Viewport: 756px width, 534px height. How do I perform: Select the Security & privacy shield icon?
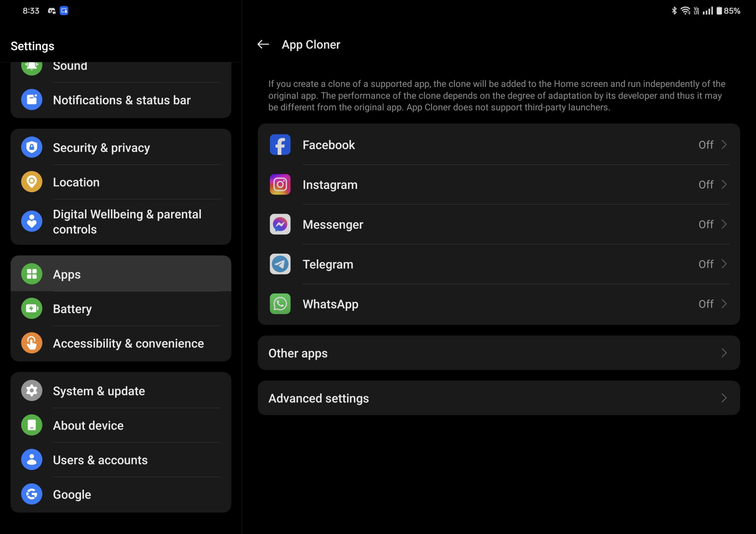point(32,147)
